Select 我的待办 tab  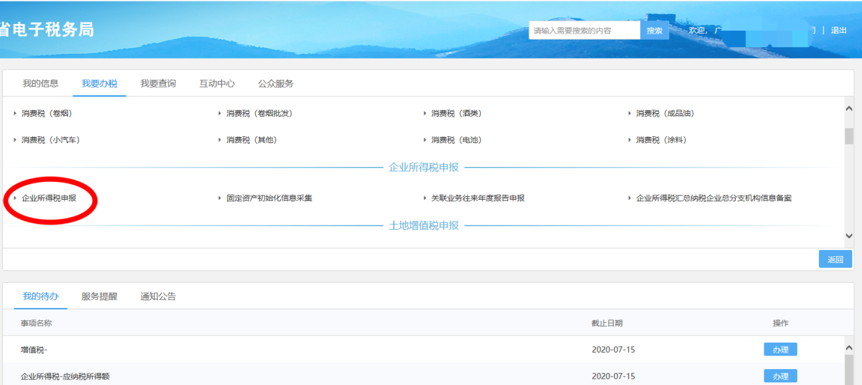pyautogui.click(x=40, y=296)
